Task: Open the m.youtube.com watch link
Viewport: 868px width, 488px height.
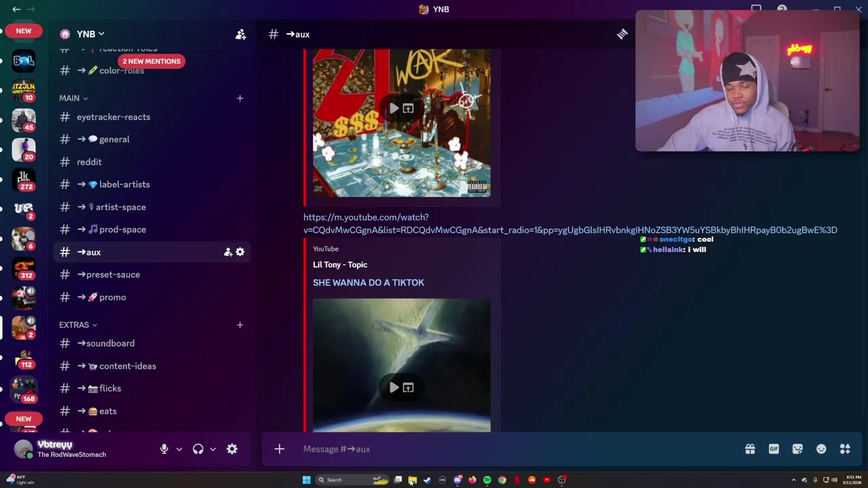Action: (570, 224)
